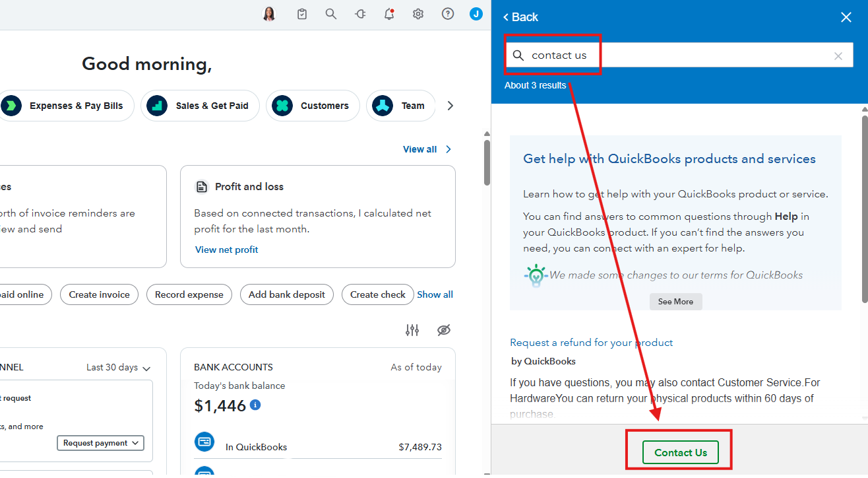Viewport: 868px width, 478px height.
Task: Open the Last 30 days dropdown
Action: click(118, 368)
